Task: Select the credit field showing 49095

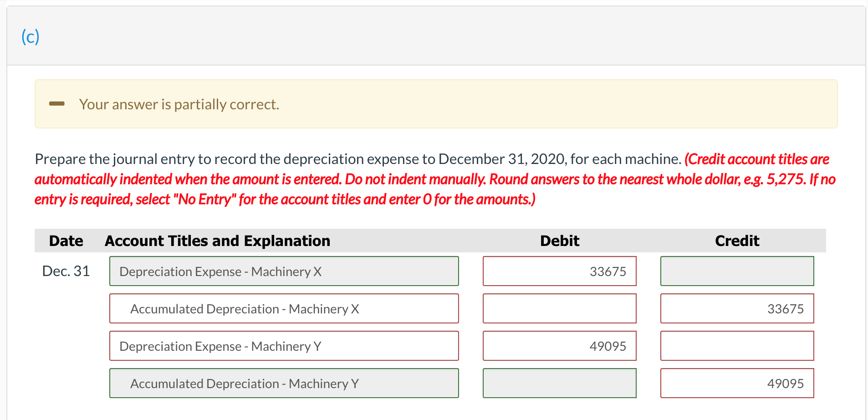Action: tap(736, 383)
